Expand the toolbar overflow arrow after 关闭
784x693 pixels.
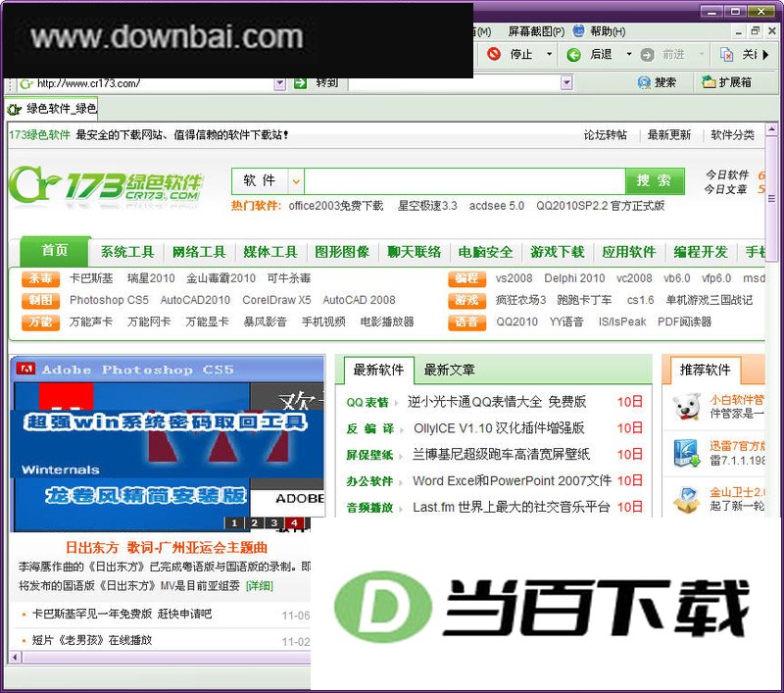766,55
